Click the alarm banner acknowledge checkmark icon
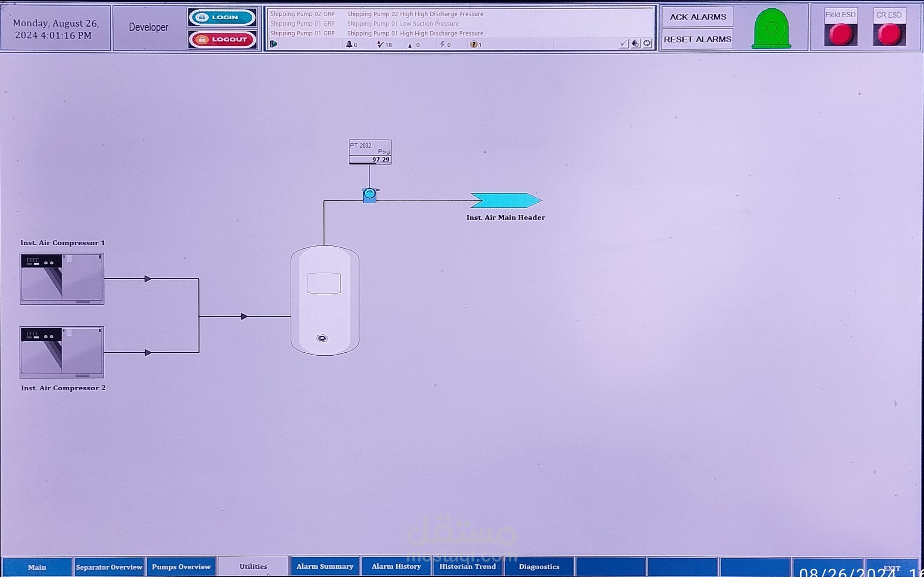This screenshot has height=577, width=924. [624, 44]
